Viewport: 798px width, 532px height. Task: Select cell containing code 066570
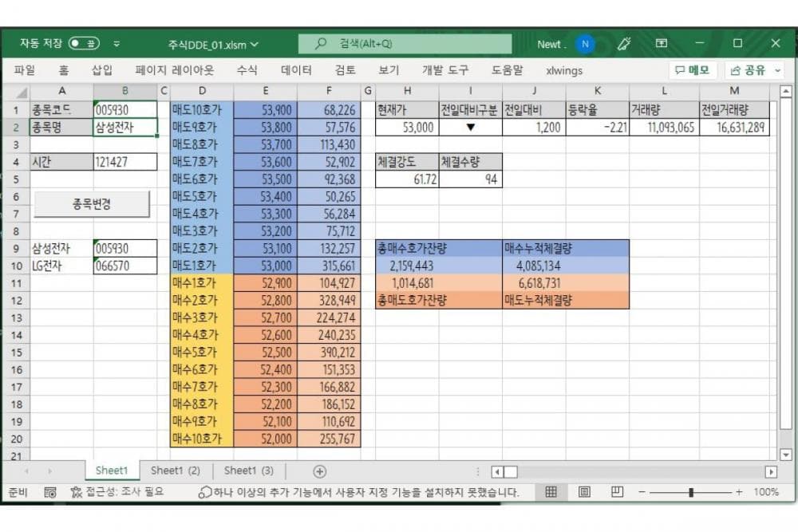point(125,266)
